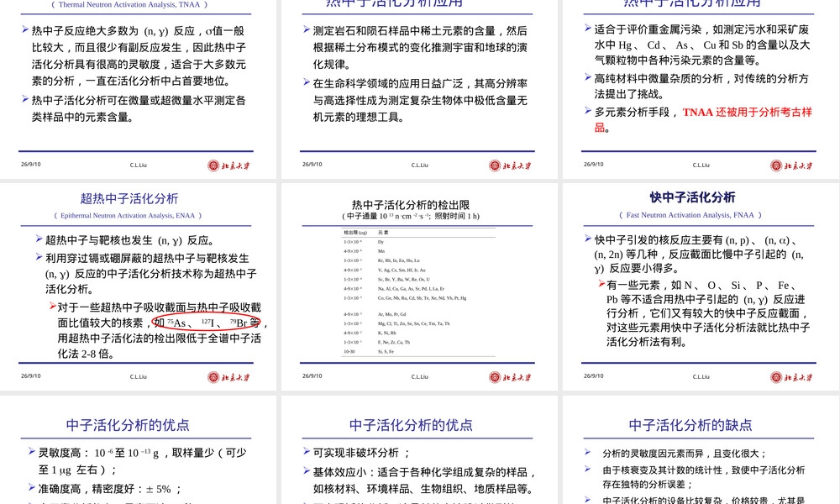Click sub-bullet '有一些元素，如 N、O、Si、P、Fe'
Screen dimensions: 840x504
coord(708,313)
